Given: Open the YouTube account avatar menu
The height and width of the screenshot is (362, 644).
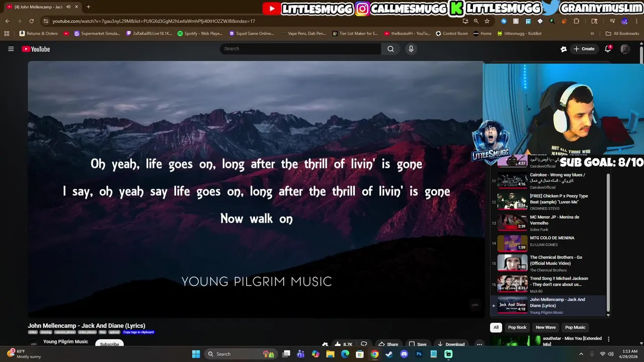Looking at the screenshot, I should click(625, 49).
